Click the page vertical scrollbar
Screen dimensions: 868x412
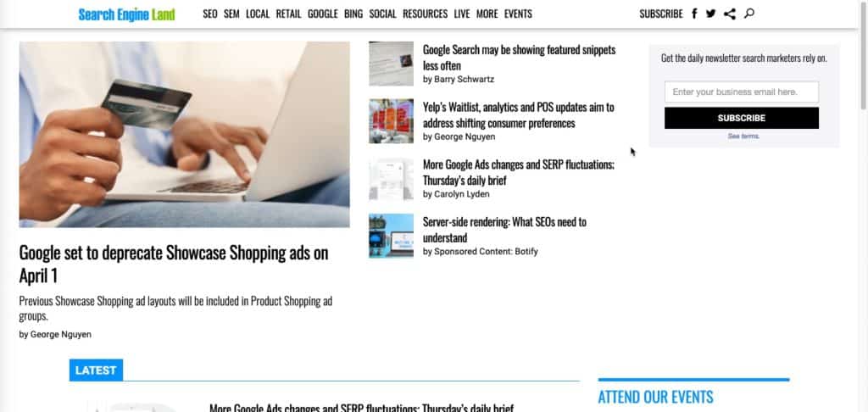point(864,206)
